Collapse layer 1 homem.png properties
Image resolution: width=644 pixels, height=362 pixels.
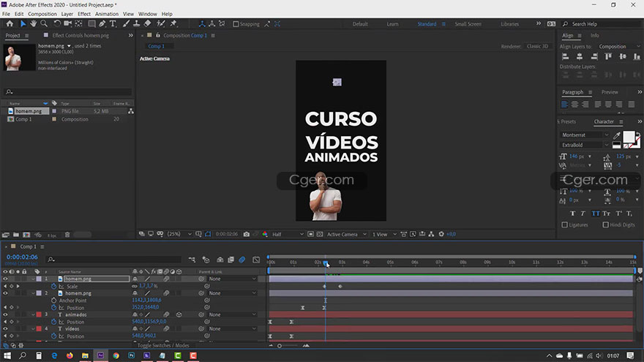33,279
